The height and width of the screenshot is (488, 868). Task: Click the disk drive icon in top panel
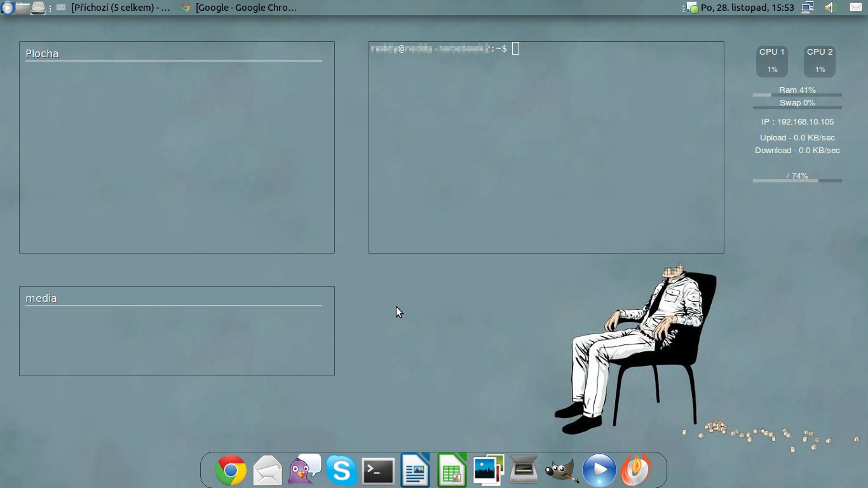click(x=38, y=8)
